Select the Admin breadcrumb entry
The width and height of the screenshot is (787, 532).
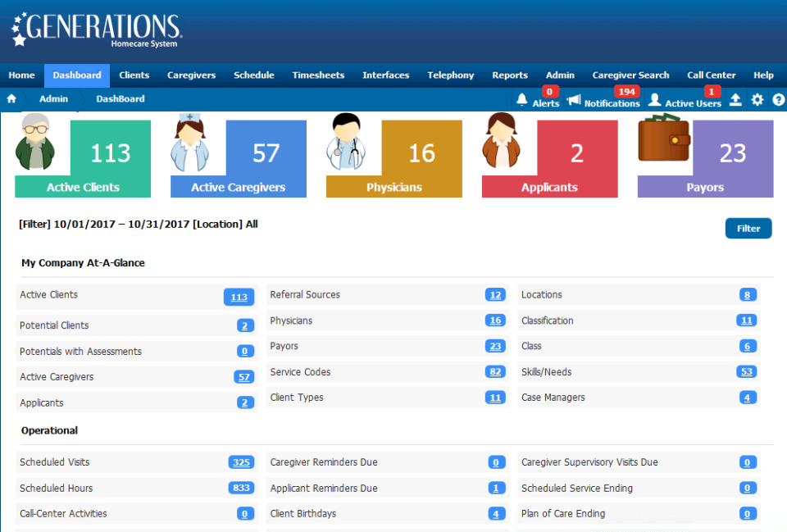(x=53, y=98)
